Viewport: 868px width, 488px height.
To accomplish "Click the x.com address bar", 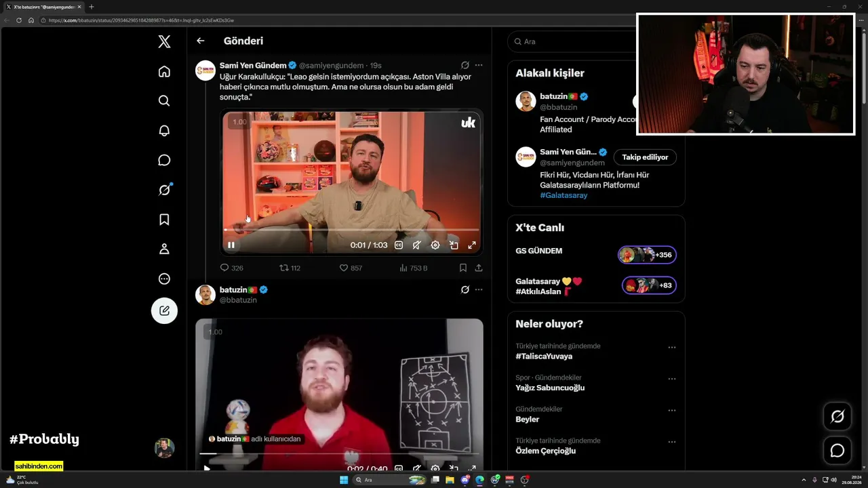I will click(141, 20).
